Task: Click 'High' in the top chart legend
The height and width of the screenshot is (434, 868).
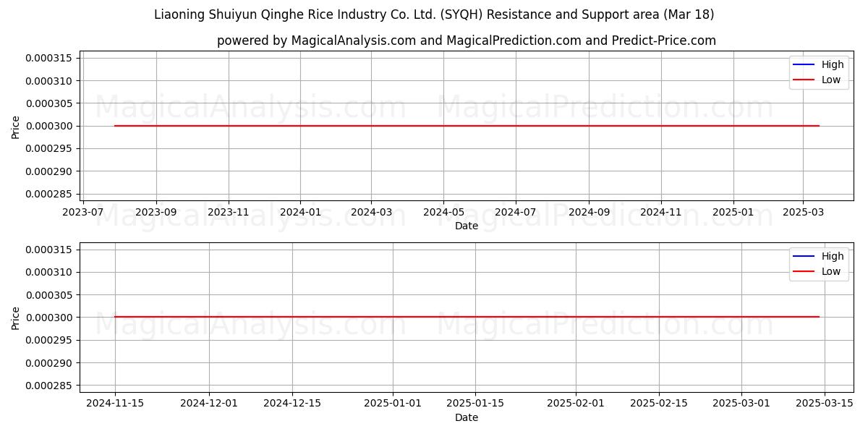Action: coord(833,64)
